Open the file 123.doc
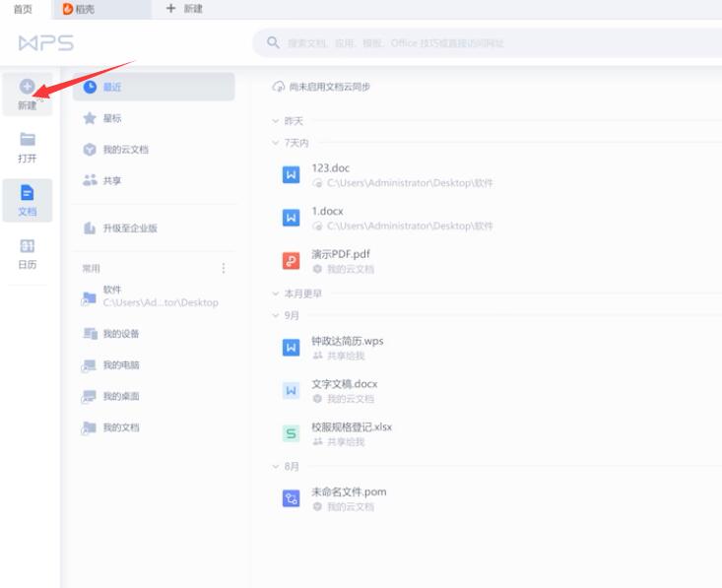This screenshot has width=722, height=588. pos(330,168)
